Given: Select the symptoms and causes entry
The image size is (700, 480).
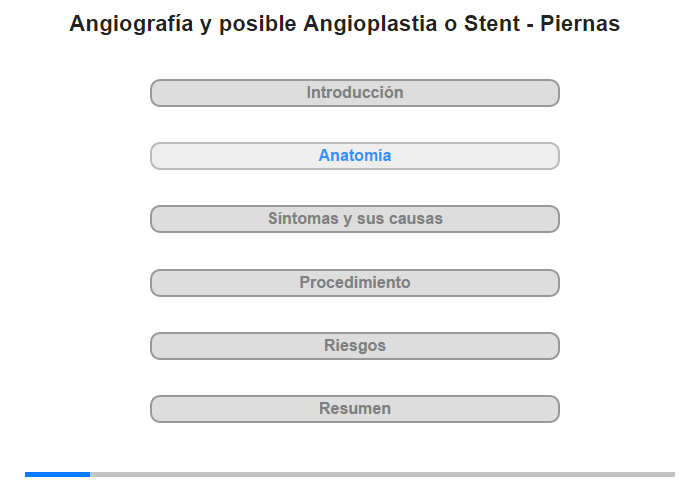Looking at the screenshot, I should click(x=355, y=219).
